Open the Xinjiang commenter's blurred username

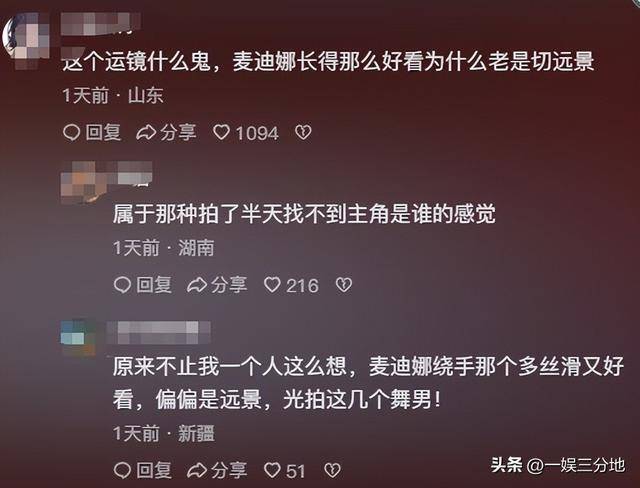click(x=159, y=332)
